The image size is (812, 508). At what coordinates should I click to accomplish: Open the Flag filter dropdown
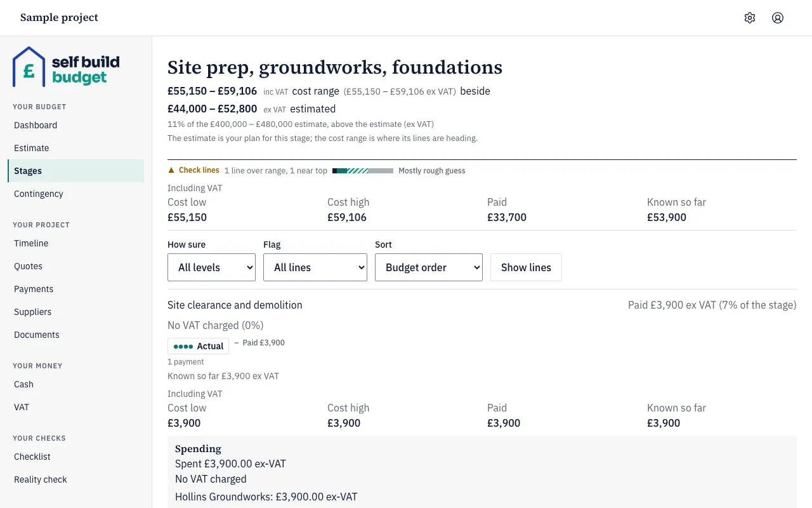pos(315,267)
